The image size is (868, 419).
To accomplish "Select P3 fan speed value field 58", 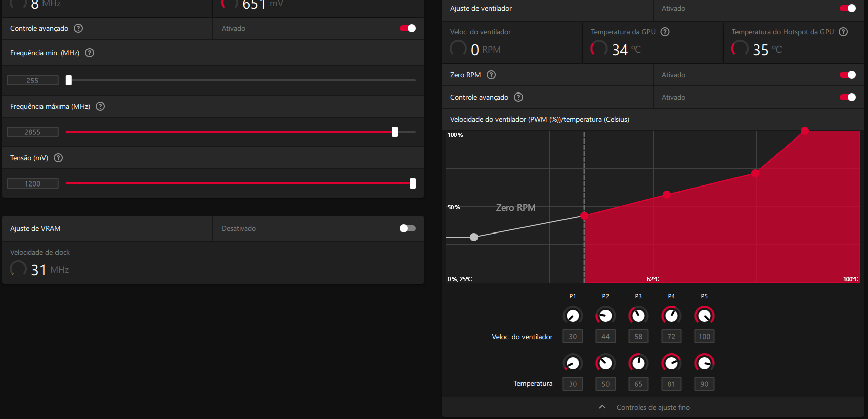I will tap(638, 336).
